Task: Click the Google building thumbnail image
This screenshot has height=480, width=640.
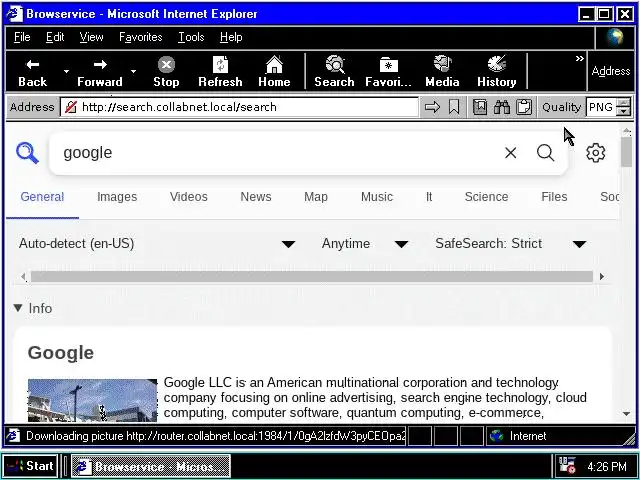Action: 93,400
